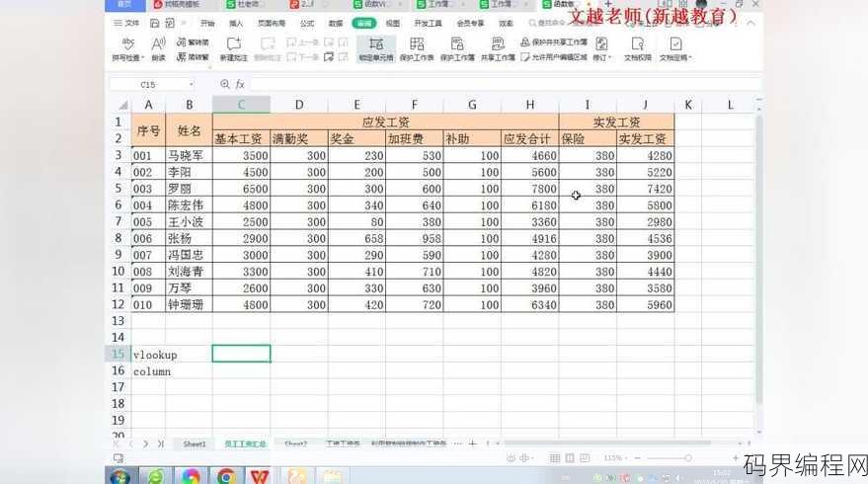Switch to the 开始 Home ribbon tab
Screen dimensions: 868x484
[x=207, y=24]
